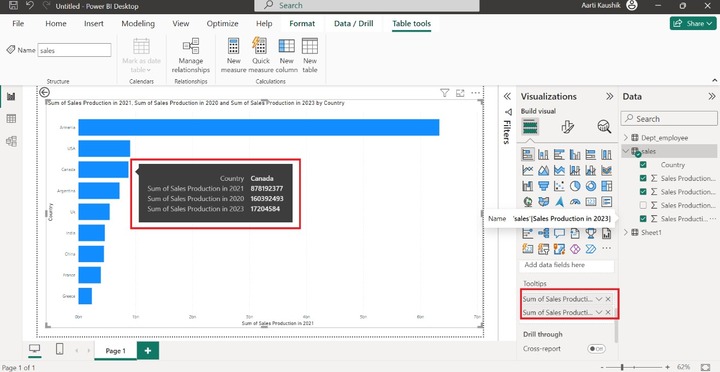Add a New column

287,56
